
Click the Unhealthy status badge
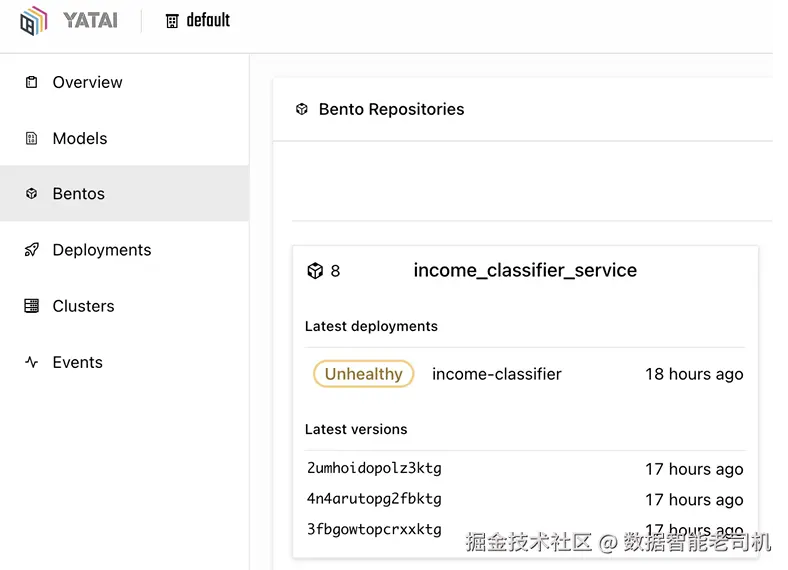[x=363, y=374]
